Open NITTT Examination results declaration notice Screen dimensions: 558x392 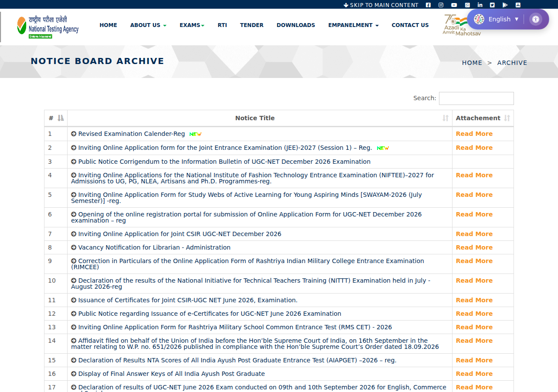(x=251, y=284)
